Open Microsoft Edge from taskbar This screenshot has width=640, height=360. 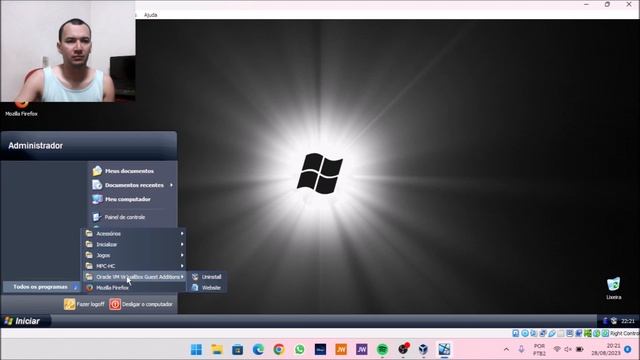point(258,349)
